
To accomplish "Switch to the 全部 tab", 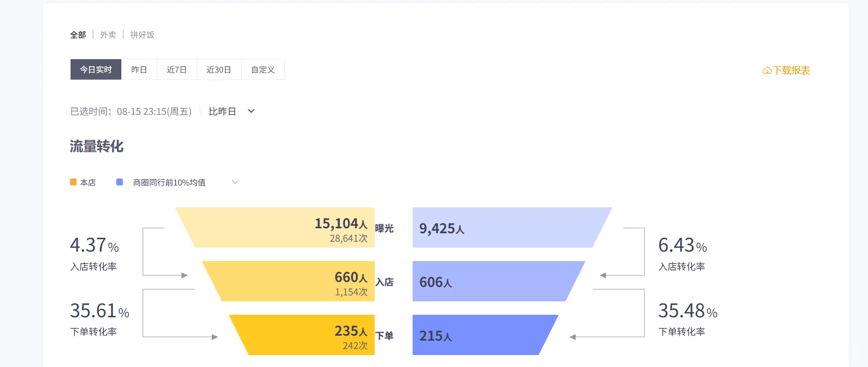I will (78, 35).
